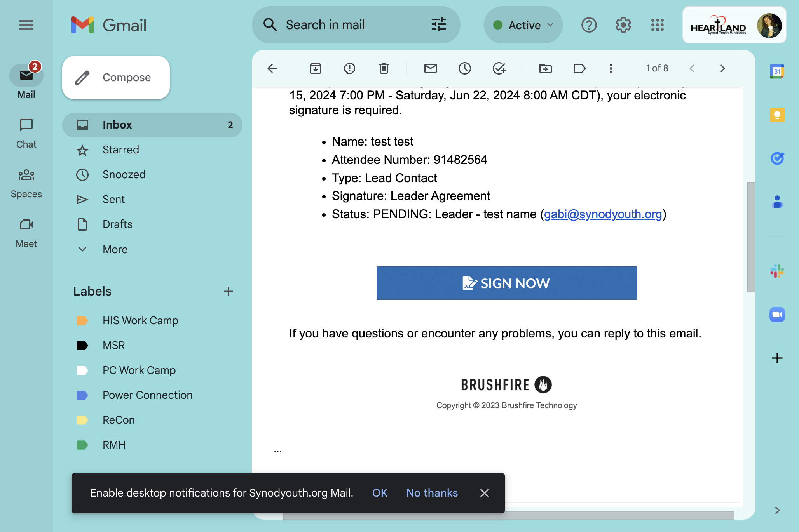
Task: Snooze this email with clock icon
Action: click(465, 68)
